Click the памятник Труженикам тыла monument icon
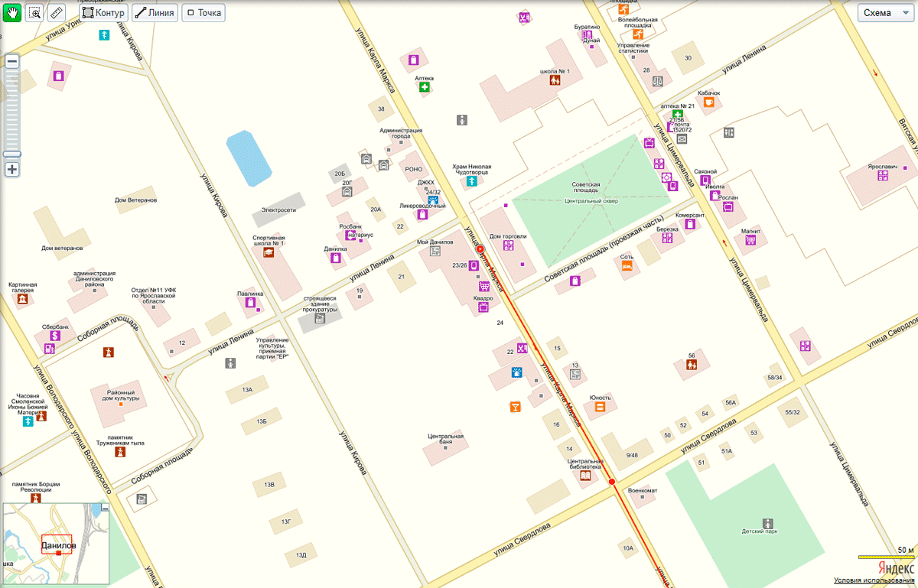Screen dimensions: 918x588 tap(119, 452)
